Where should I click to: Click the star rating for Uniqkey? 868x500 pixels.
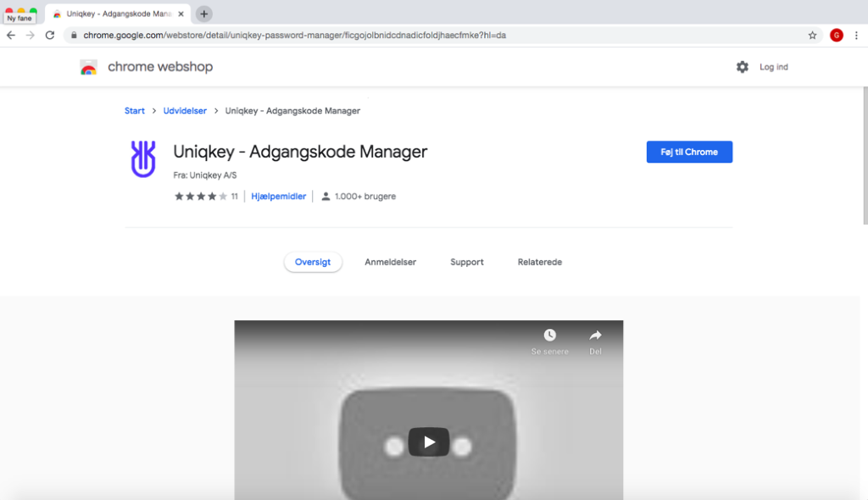(201, 197)
